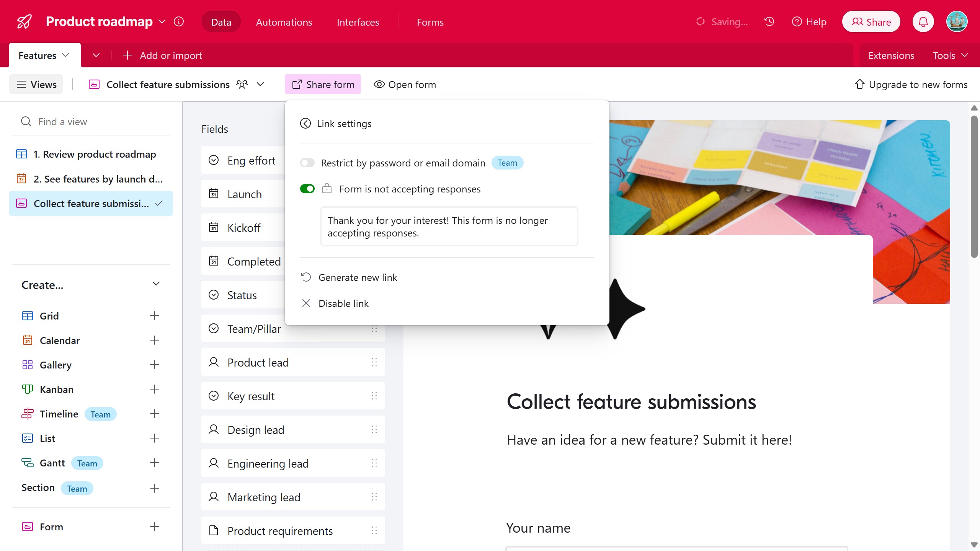Image resolution: width=980 pixels, height=551 pixels.
Task: Open the Interfaces tab
Action: [x=358, y=22]
